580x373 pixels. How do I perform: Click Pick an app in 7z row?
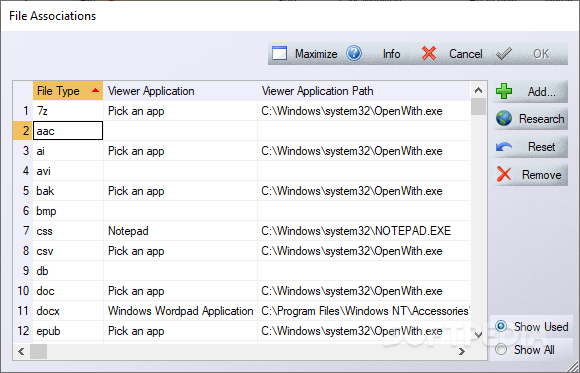coord(181,111)
